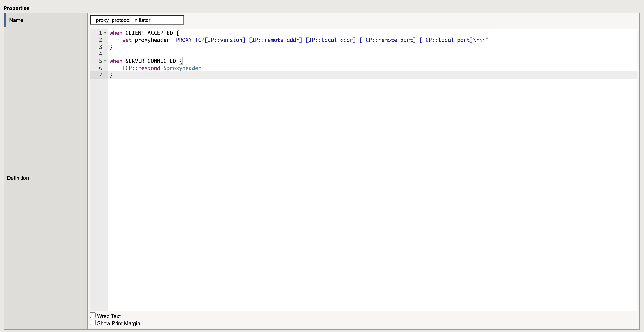The image size is (644, 332).
Task: Click line number 7 in gutter
Action: click(100, 75)
